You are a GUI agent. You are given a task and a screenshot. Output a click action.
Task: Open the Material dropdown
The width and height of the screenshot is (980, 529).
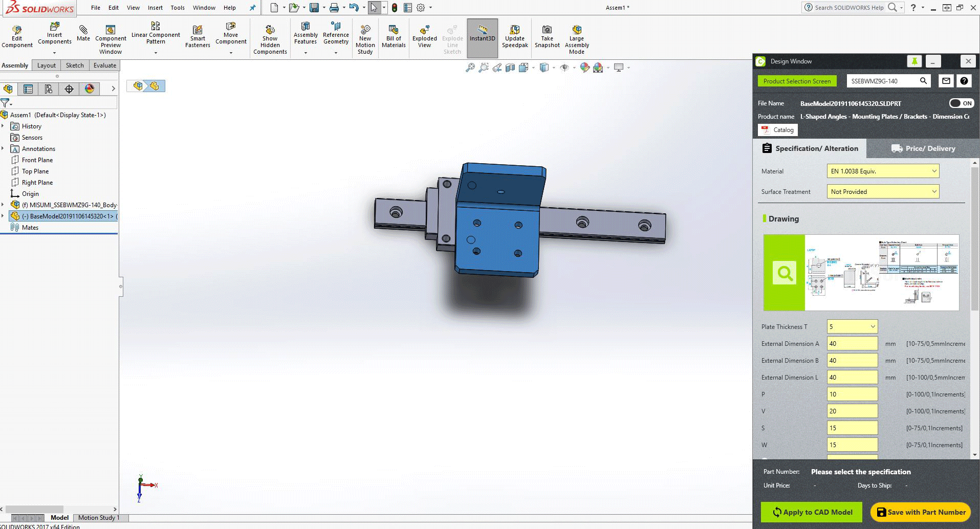883,171
